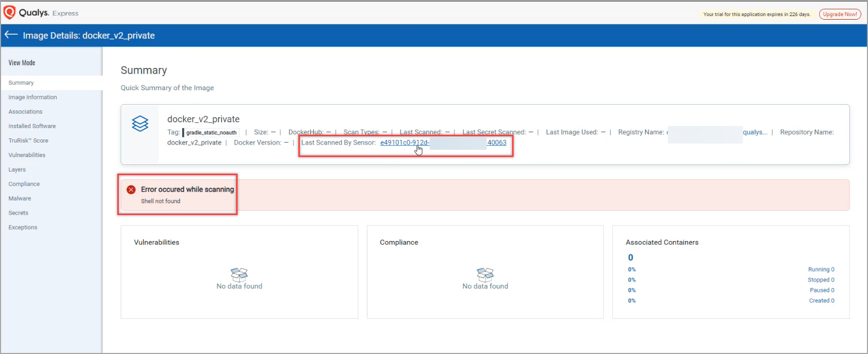Go to Vulnerabilities in the sidebar

27,155
